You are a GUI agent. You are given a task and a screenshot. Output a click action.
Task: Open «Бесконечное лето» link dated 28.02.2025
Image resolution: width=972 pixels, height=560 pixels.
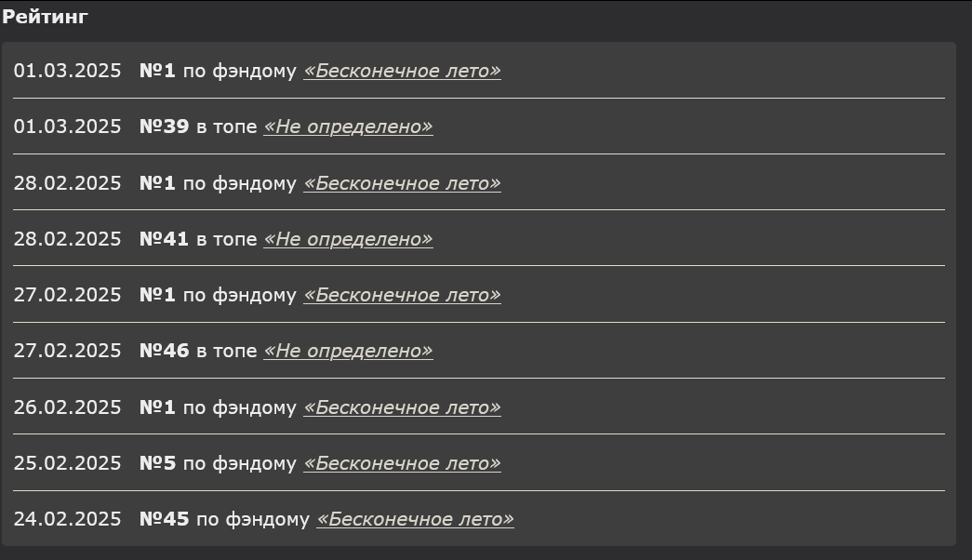click(402, 183)
